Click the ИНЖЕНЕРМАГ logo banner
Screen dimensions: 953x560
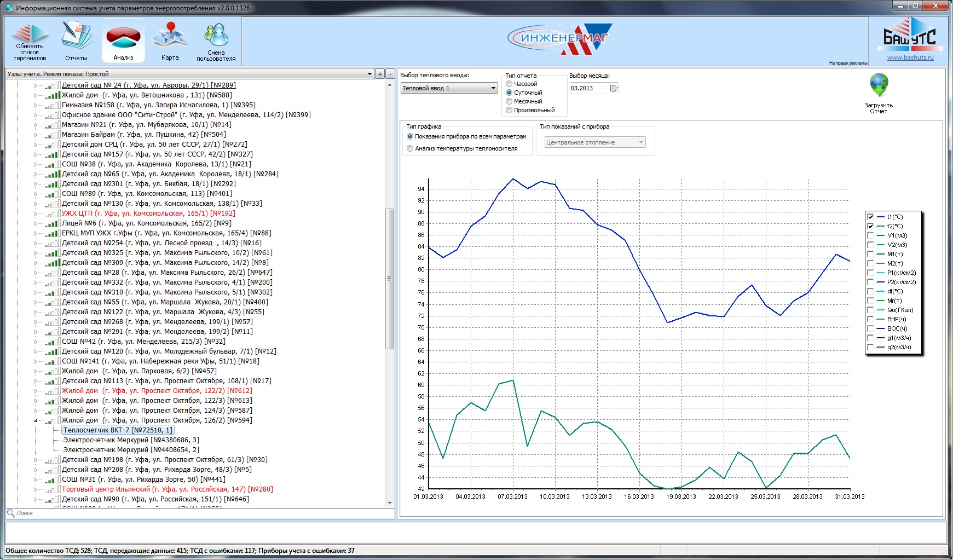coord(559,38)
